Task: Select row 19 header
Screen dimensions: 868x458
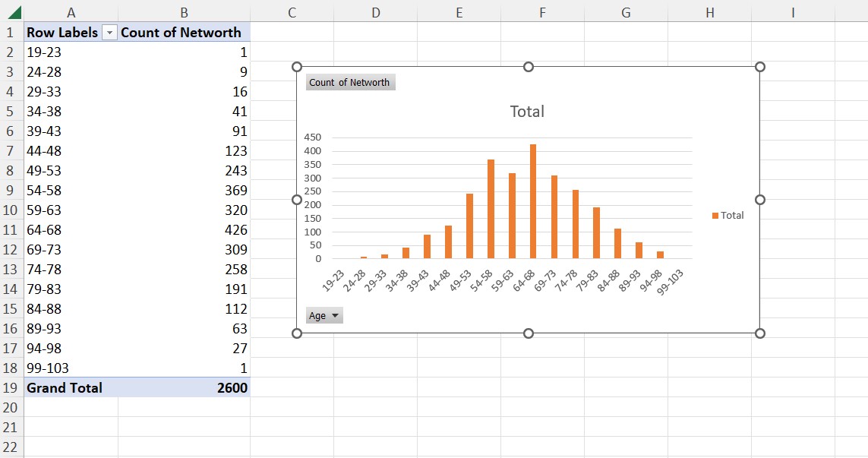Action: coord(11,387)
